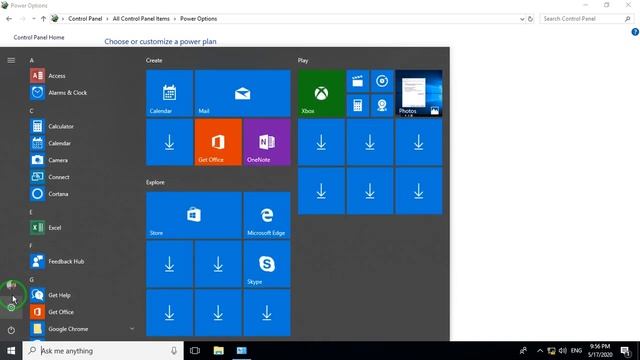Launch the green Xbox tile

[321, 93]
